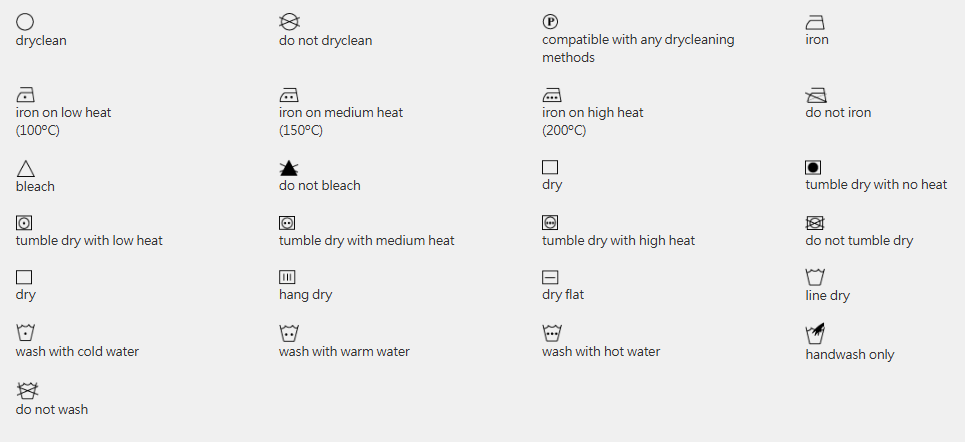
Task: Select the iron on low heat icon
Action: [x=25, y=95]
